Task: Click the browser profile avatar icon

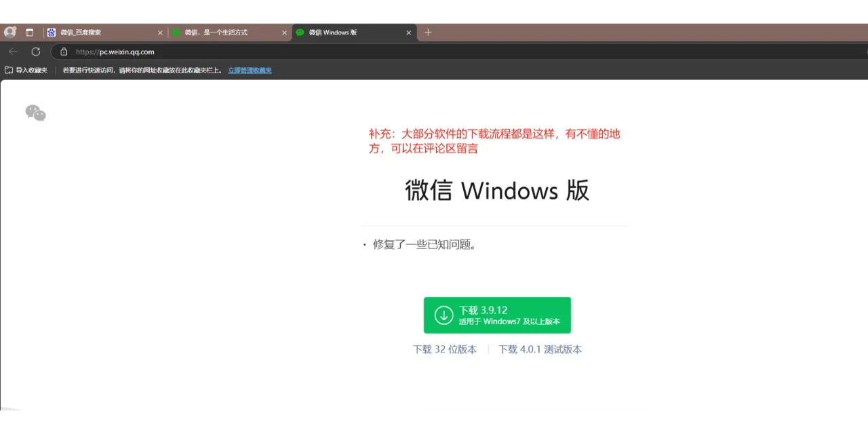Action: tap(9, 32)
